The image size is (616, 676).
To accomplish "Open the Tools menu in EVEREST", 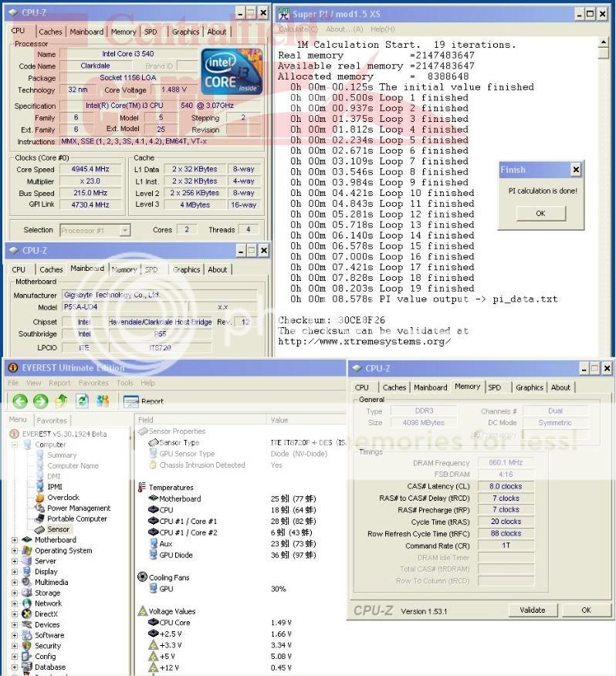I will pos(125,383).
